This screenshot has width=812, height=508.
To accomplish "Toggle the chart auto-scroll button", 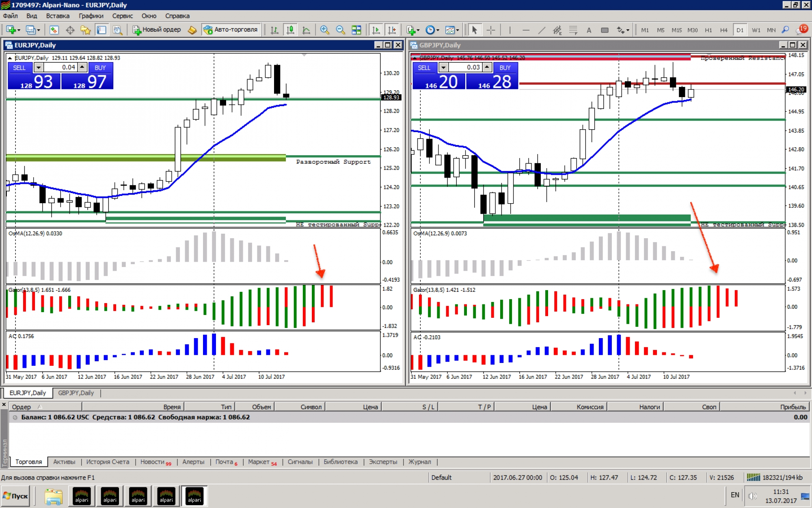I will pyautogui.click(x=376, y=30).
